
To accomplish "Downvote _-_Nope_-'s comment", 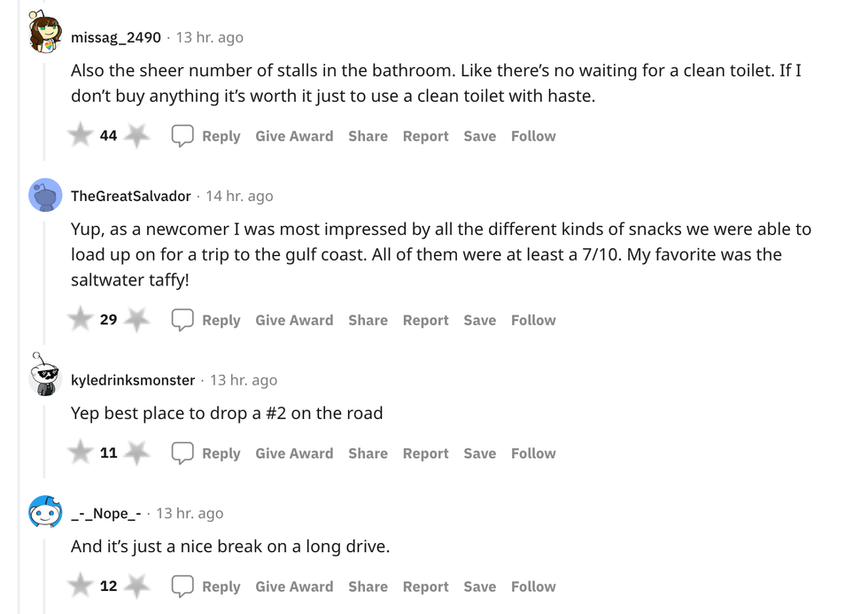I will (x=136, y=586).
